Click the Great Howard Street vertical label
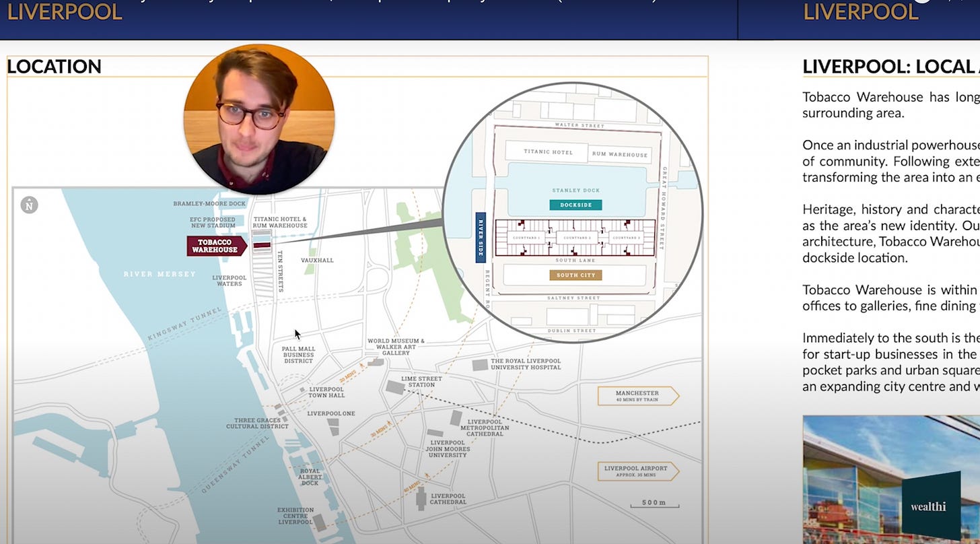980x544 pixels. [x=664, y=208]
